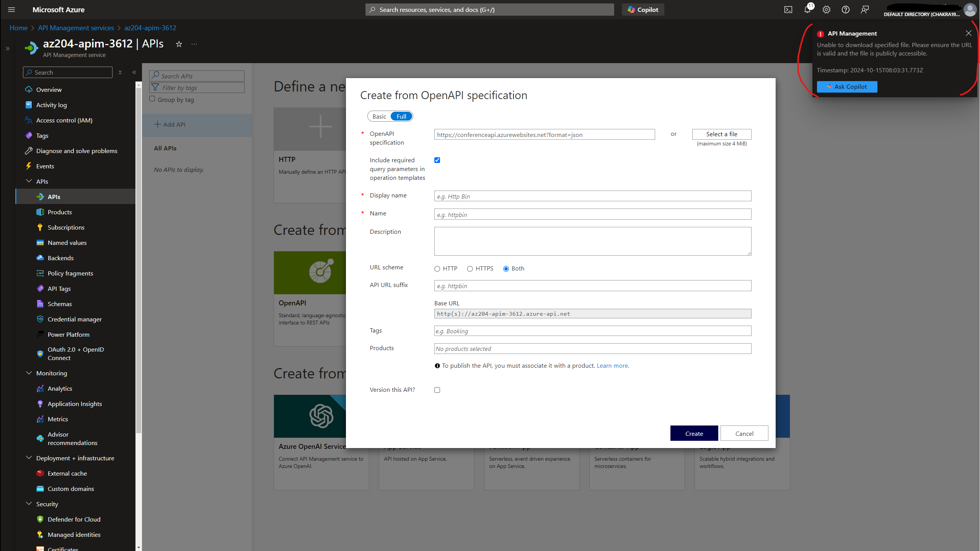The image size is (980, 551).
Task: Open the feedback icon in top bar
Action: pos(865,10)
